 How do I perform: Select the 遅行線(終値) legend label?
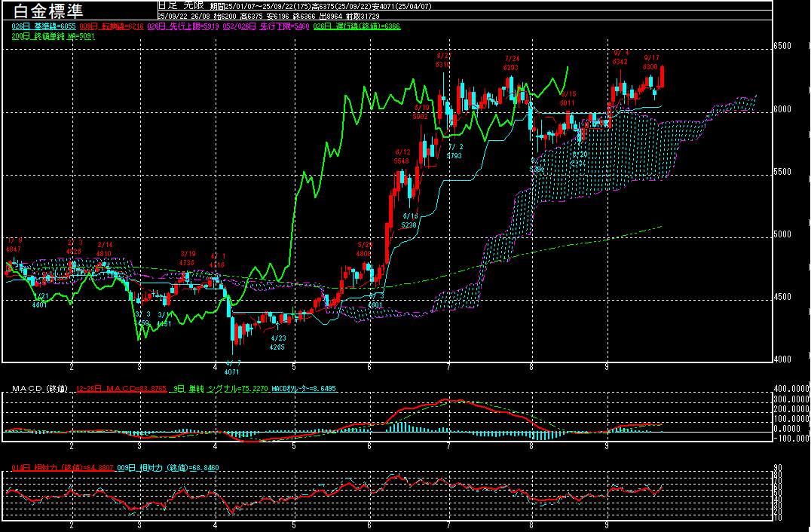click(x=367, y=26)
